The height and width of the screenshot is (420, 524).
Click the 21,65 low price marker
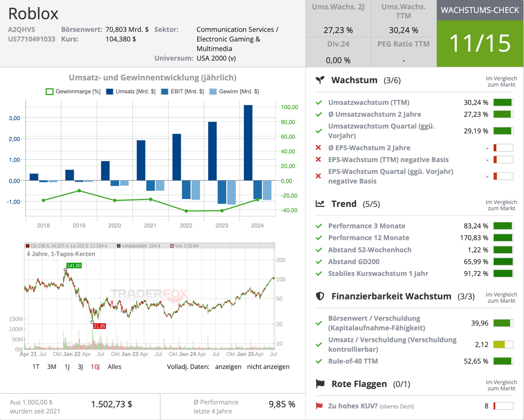(99, 326)
